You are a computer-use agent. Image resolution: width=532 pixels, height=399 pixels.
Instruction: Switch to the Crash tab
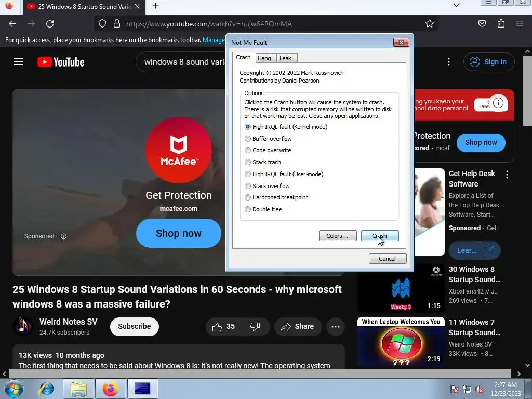click(x=243, y=57)
